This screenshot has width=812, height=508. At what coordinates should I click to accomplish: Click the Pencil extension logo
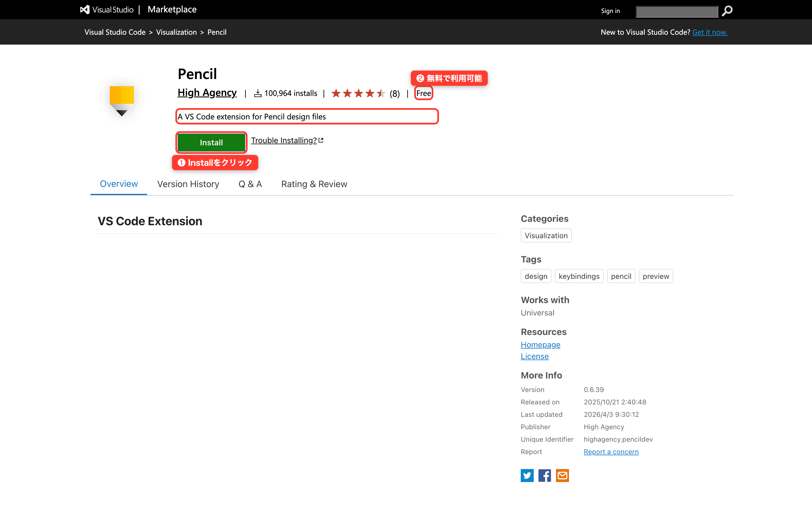(x=122, y=101)
